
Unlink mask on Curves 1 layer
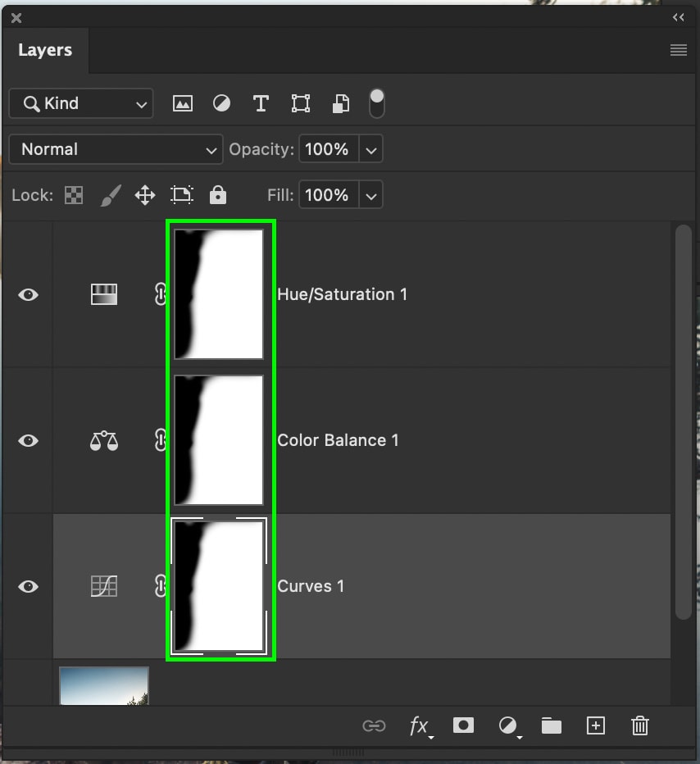161,586
